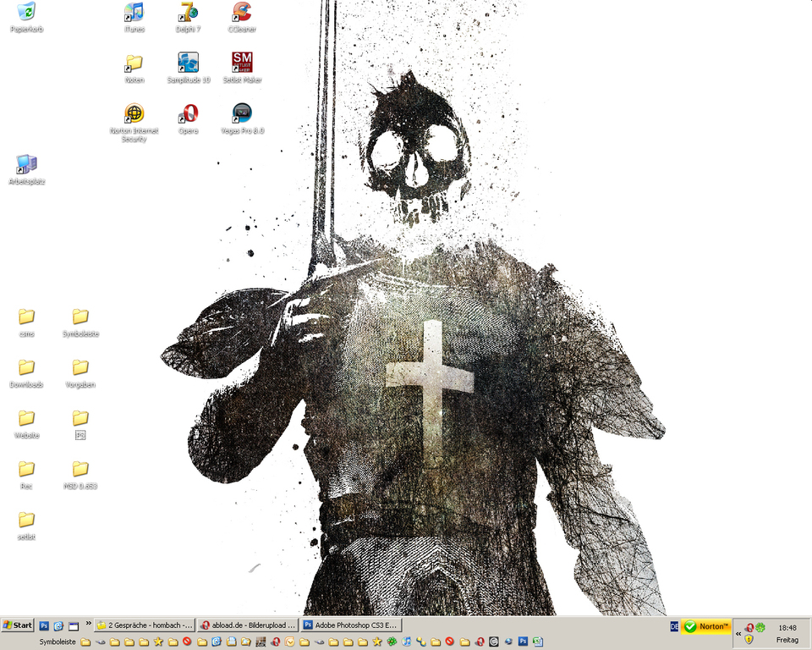Screen dimensions: 812x650
Task: Select the Rec folder icon
Action: tap(26, 474)
